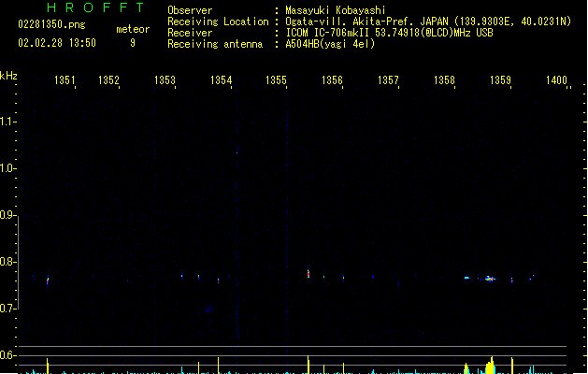This screenshot has width=588, height=374.
Task: Click the 1351 time axis label
Action: click(x=65, y=80)
